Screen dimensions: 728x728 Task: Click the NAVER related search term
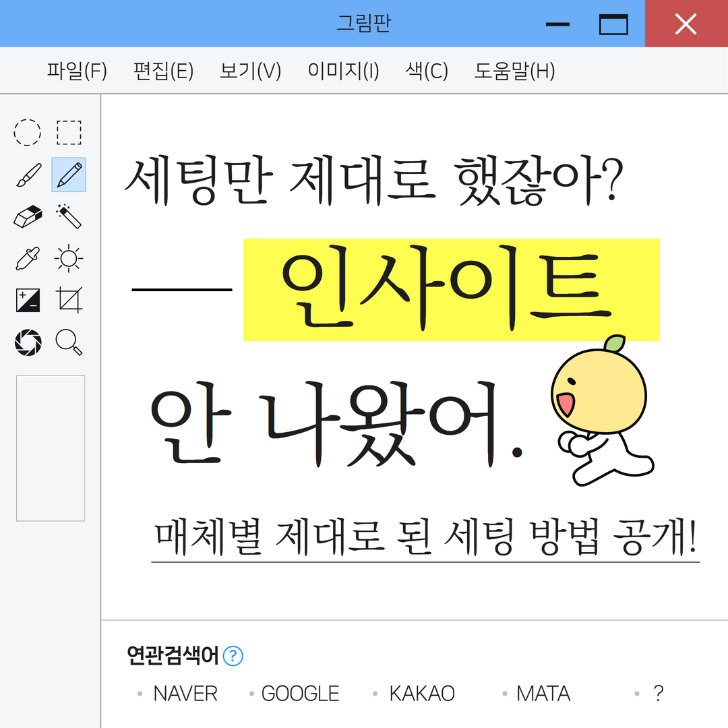185,694
